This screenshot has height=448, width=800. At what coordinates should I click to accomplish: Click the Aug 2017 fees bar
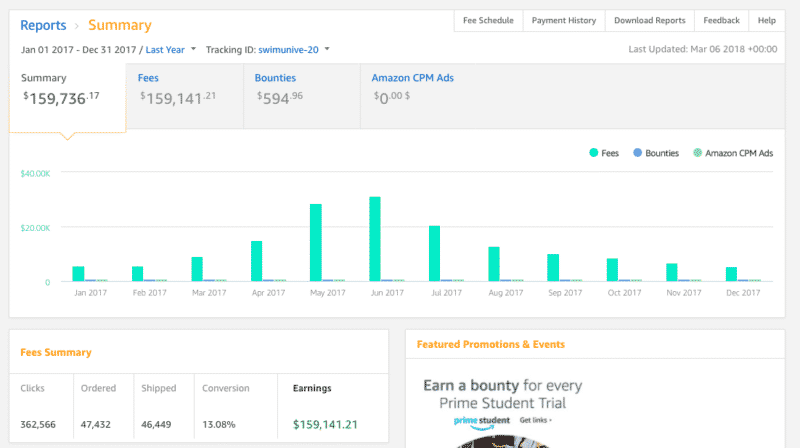click(494, 264)
